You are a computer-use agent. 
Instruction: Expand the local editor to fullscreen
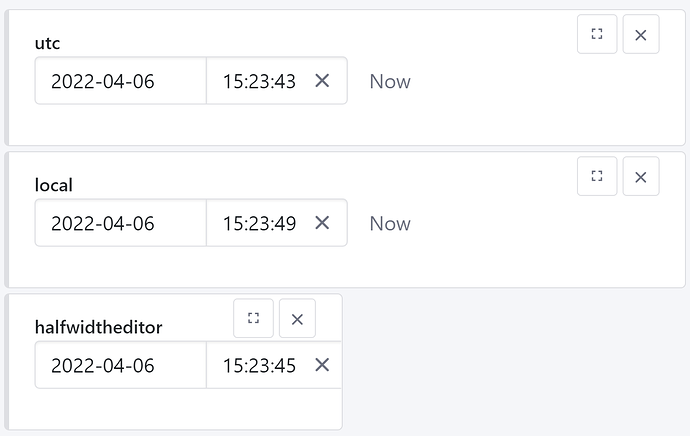point(597,176)
